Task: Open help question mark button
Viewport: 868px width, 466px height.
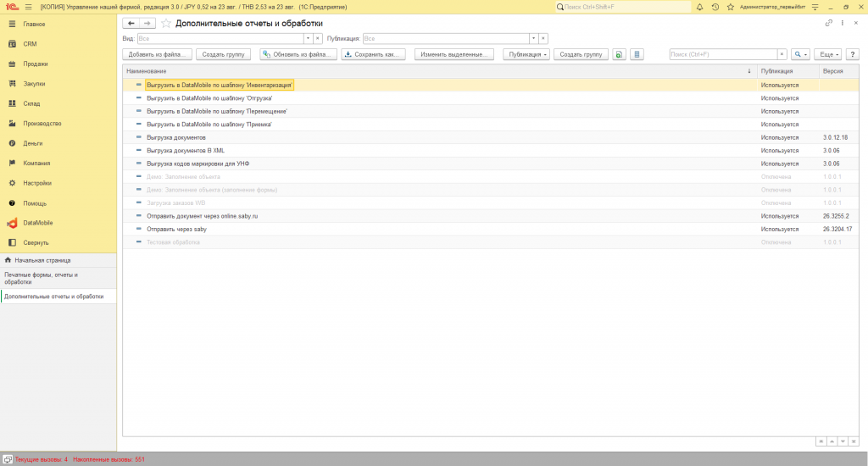Action: pyautogui.click(x=853, y=54)
